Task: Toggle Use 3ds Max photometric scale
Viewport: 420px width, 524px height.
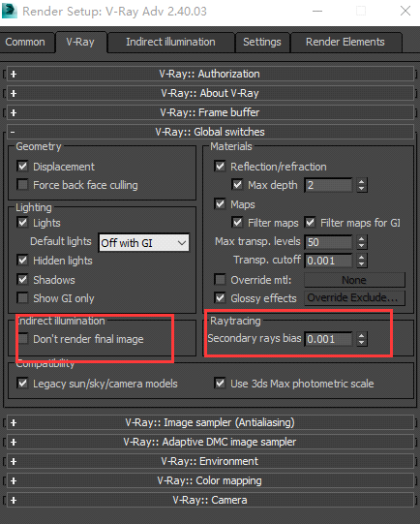Action: pos(220,383)
